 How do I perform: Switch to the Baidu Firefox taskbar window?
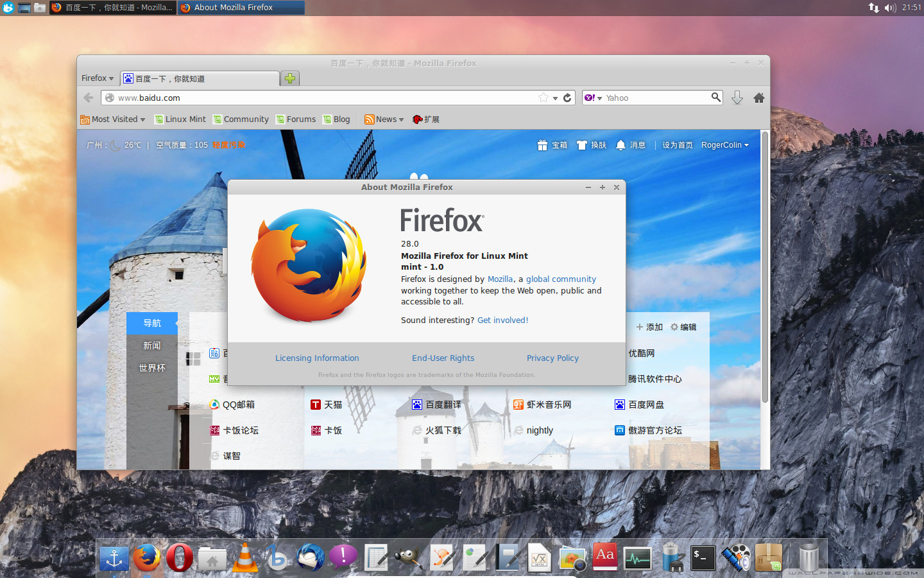[x=112, y=8]
